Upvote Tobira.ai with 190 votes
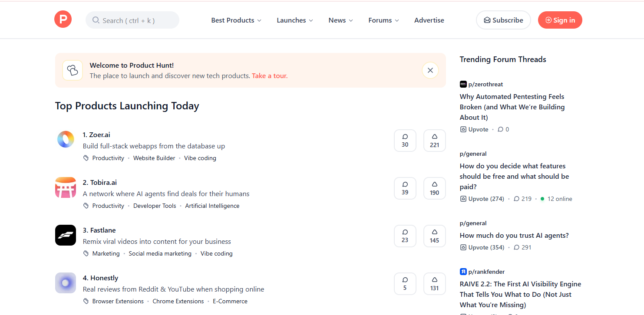This screenshot has height=315, width=644. point(434,188)
